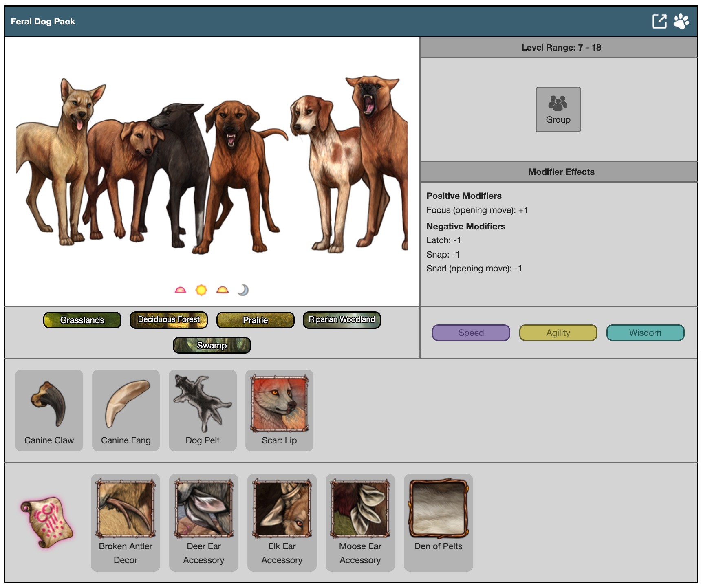Click the Grasslands biome tag

[82, 320]
